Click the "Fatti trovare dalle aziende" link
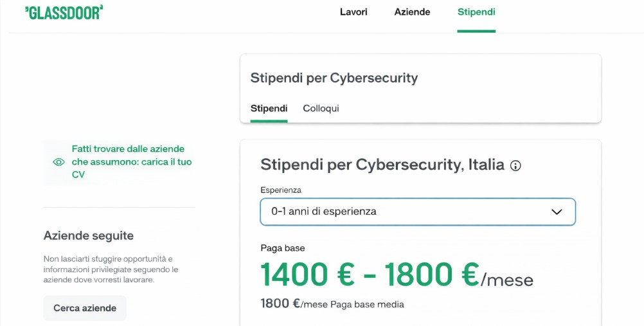 132,161
